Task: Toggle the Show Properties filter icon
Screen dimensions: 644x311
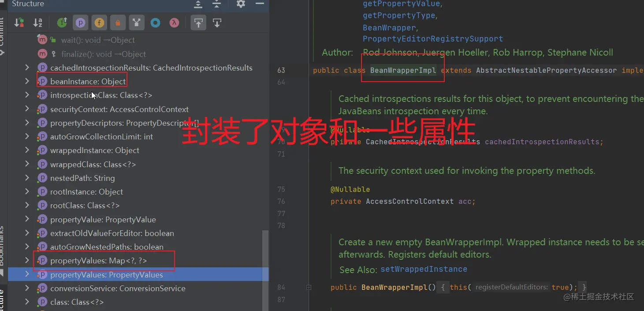Action: point(80,22)
